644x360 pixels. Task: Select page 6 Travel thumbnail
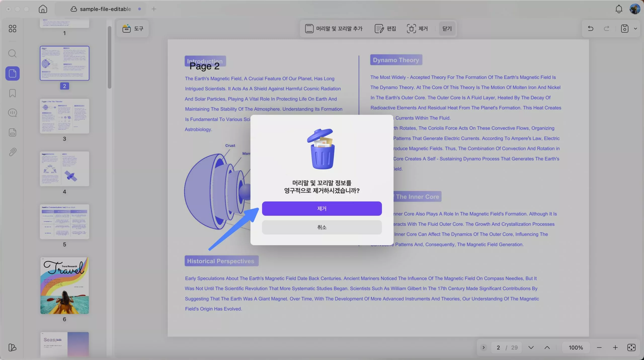click(x=64, y=285)
